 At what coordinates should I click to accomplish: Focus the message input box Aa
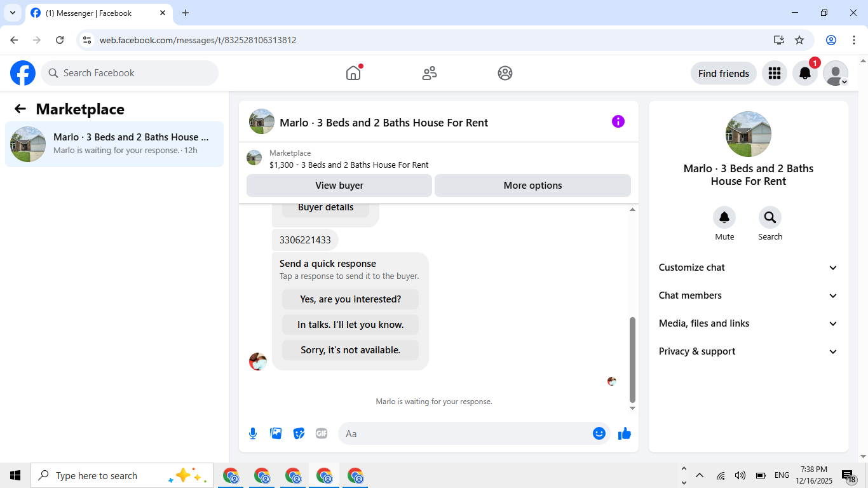pyautogui.click(x=474, y=433)
